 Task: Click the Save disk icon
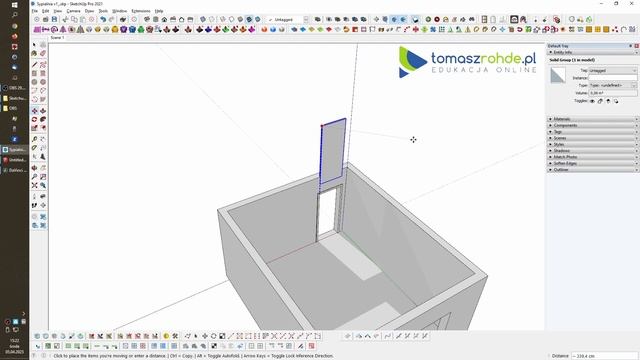(54, 19)
